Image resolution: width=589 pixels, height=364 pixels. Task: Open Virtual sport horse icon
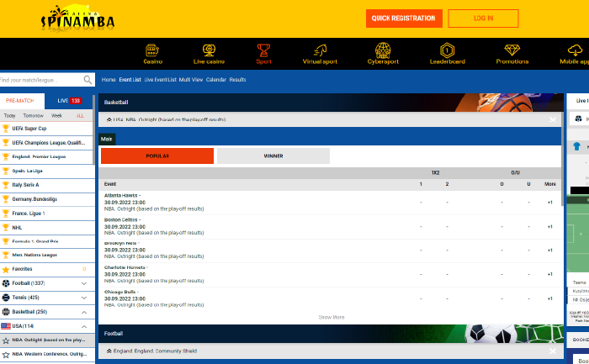pos(320,50)
